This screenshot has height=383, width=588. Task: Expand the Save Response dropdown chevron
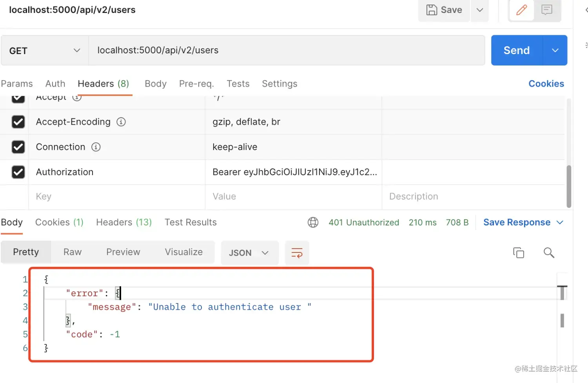click(560, 223)
